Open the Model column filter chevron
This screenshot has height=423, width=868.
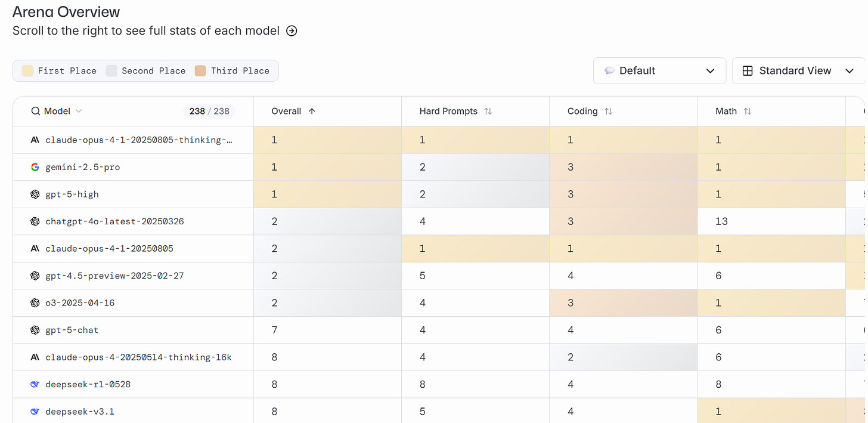(79, 111)
